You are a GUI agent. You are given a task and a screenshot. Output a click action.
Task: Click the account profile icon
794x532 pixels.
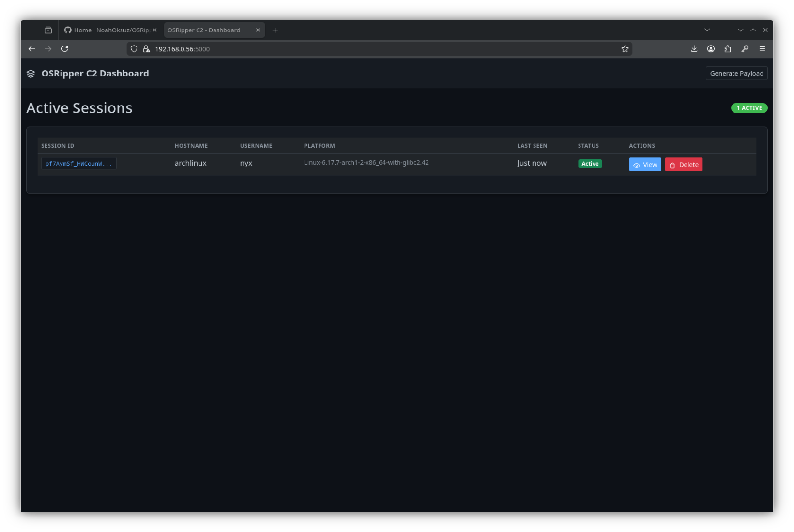711,49
